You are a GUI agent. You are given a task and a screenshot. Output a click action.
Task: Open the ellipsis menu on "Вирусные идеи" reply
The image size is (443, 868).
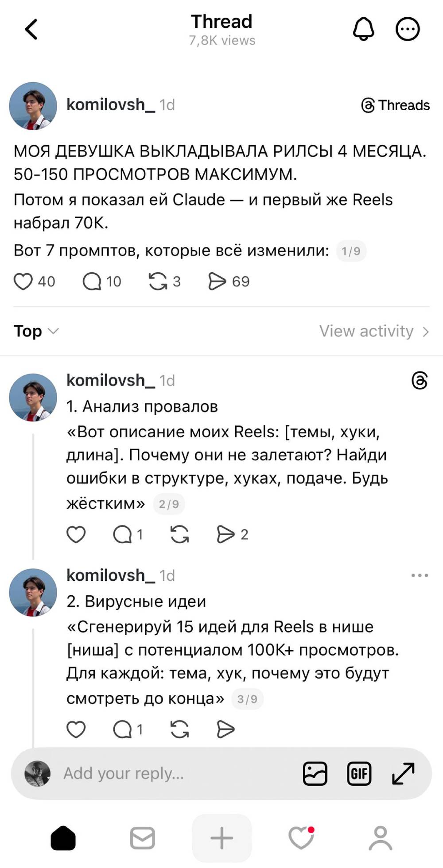419,574
